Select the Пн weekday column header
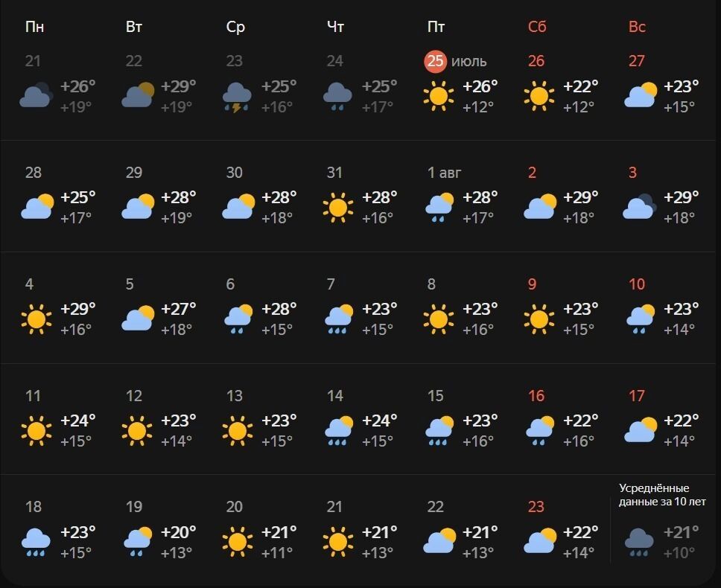Screen dimensions: 721x588 pyautogui.click(x=34, y=27)
